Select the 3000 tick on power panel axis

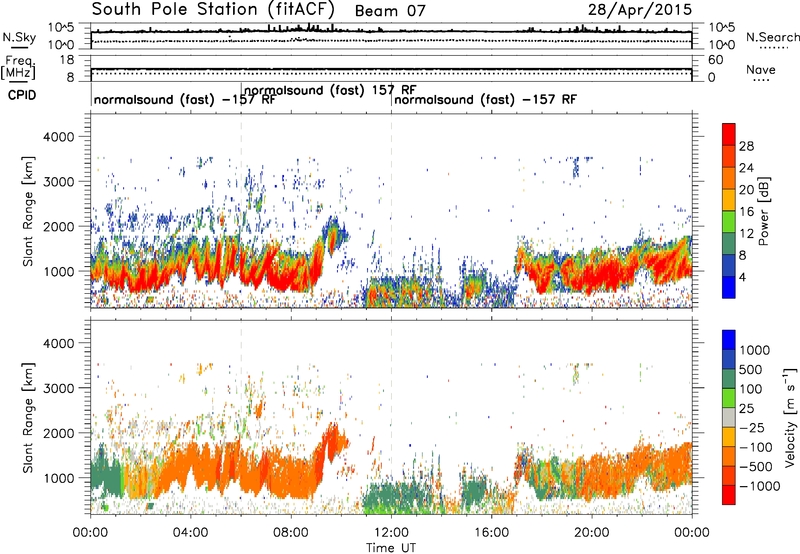tap(58, 182)
